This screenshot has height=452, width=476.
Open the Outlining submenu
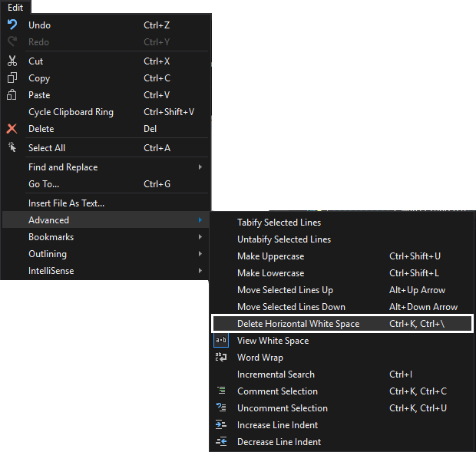pos(48,254)
